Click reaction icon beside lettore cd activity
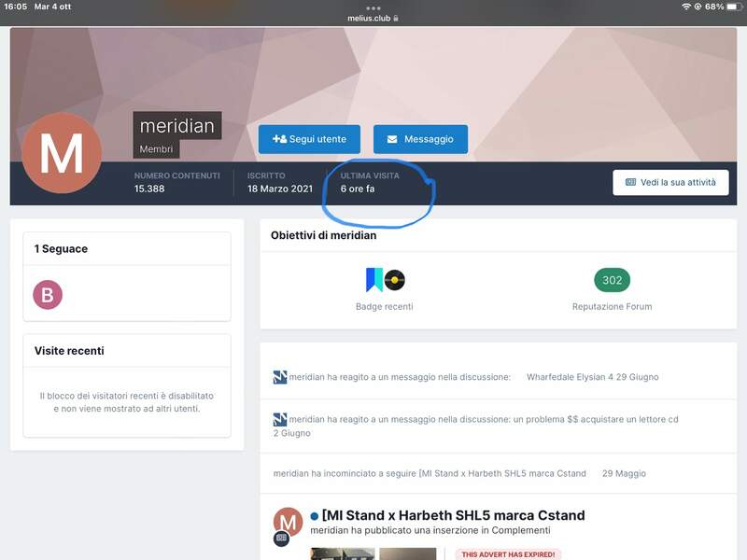This screenshot has height=560, width=747. click(280, 420)
